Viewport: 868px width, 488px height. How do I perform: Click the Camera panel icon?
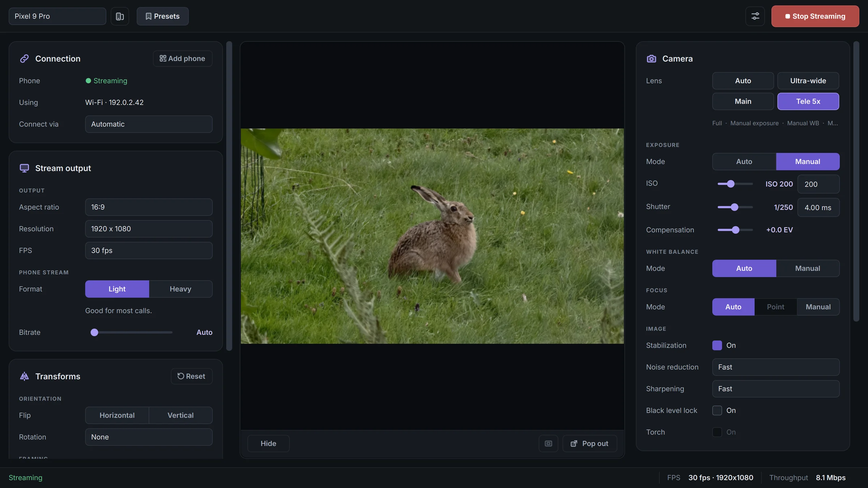651,59
